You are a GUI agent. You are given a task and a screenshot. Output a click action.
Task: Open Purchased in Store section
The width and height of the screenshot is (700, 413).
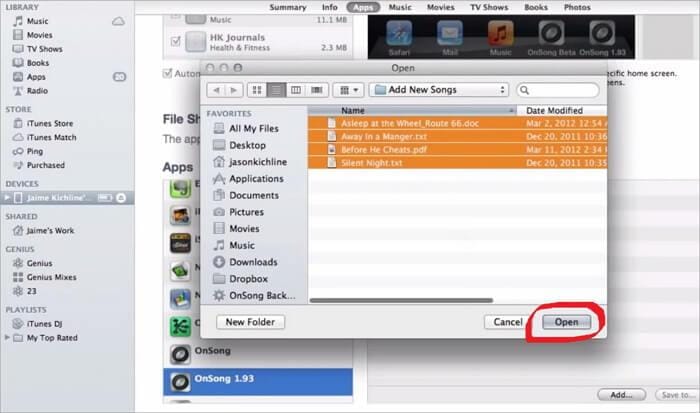click(46, 165)
